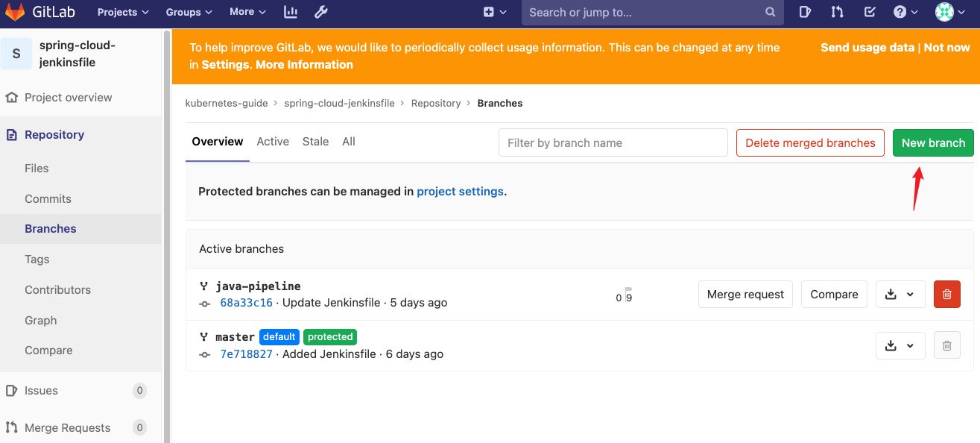Click Merge request for java-pipeline
Viewport: 980px width, 443px height.
pyautogui.click(x=745, y=295)
